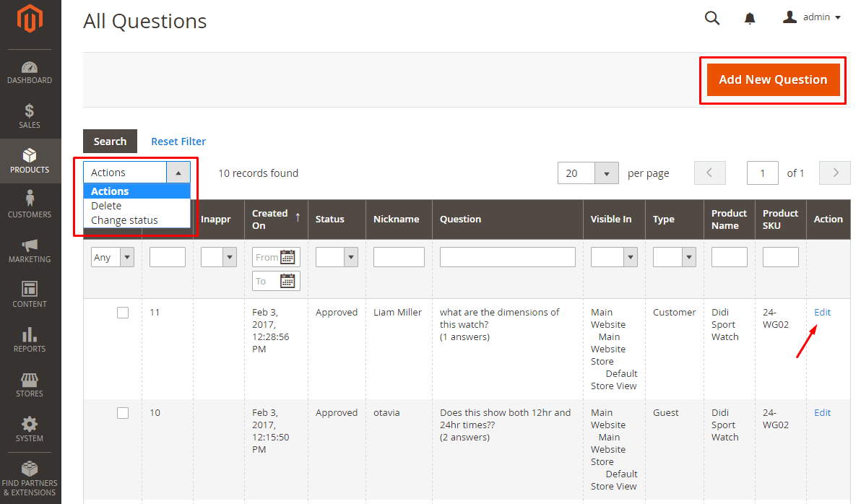This screenshot has height=504, width=861.
Task: Edit the Liam Miller question row
Action: (x=822, y=313)
